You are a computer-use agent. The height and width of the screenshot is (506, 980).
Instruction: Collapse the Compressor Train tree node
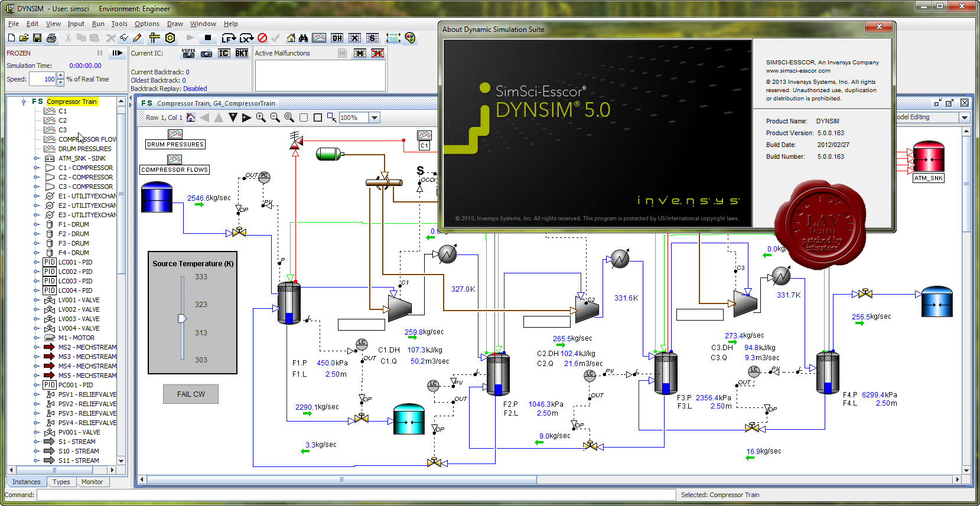(x=24, y=102)
